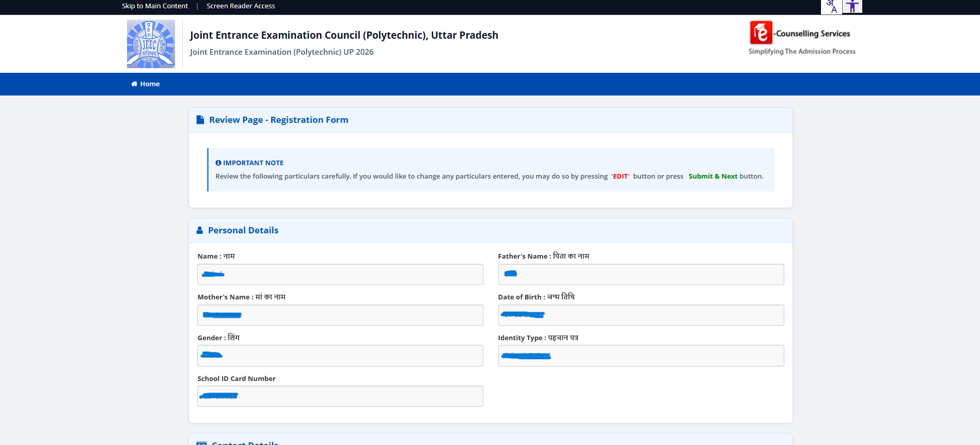Click the Date of Birth label

coord(536,297)
